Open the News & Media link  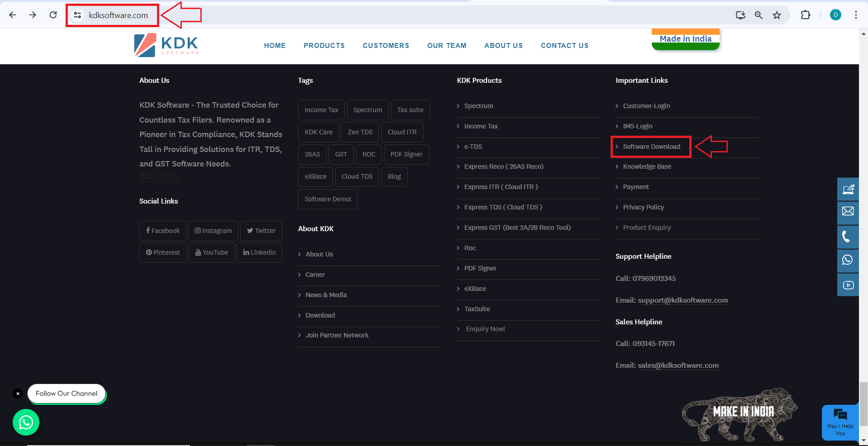(x=326, y=295)
